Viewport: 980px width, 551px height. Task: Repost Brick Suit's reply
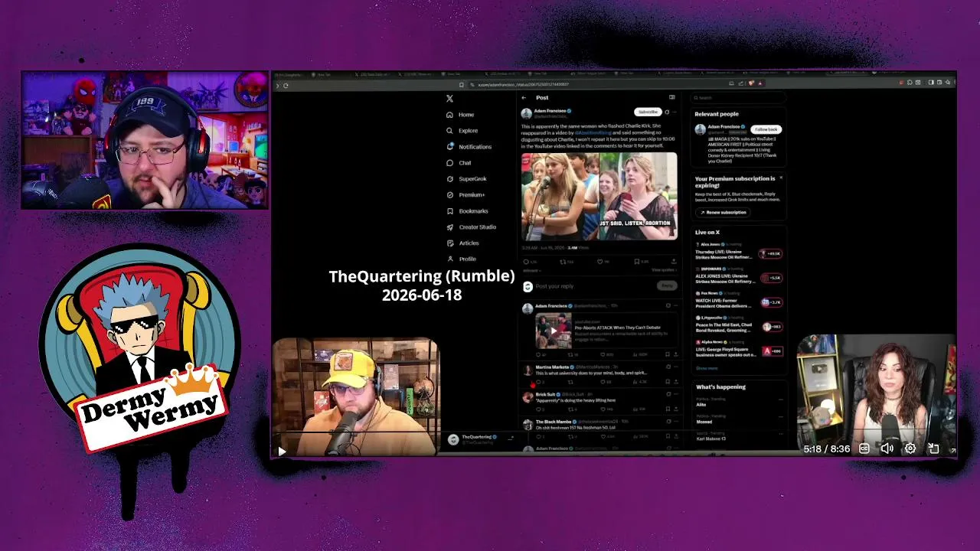(570, 409)
